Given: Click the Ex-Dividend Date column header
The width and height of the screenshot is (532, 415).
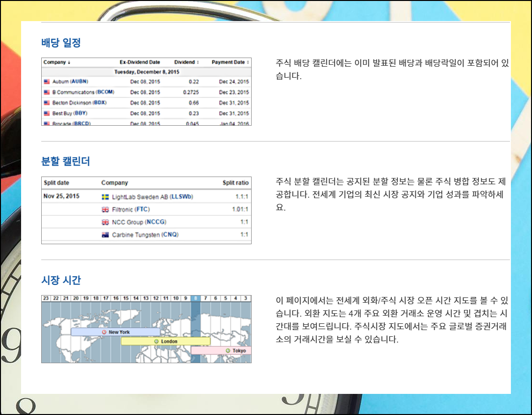Looking at the screenshot, I should (x=140, y=62).
